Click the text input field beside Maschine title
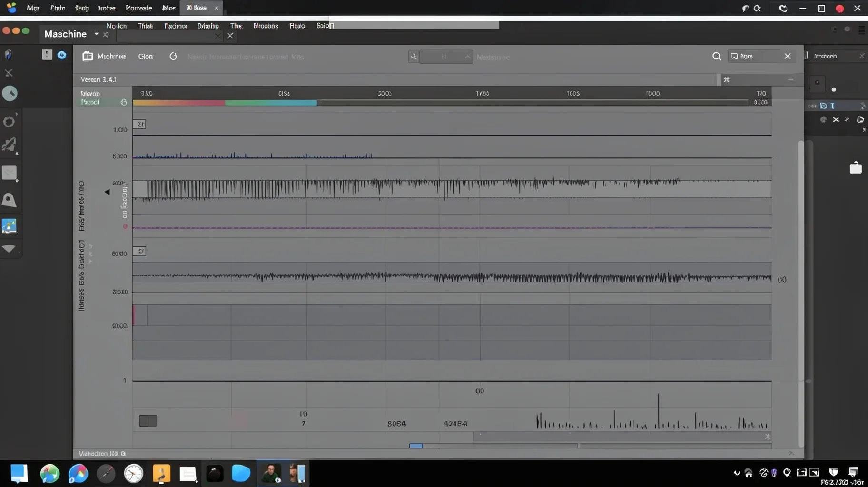This screenshot has width=868, height=487. (169, 36)
